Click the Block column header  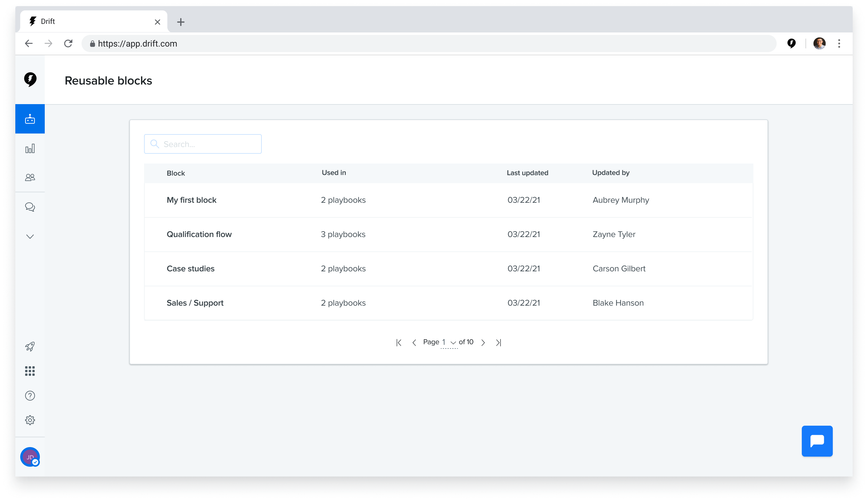click(x=176, y=173)
